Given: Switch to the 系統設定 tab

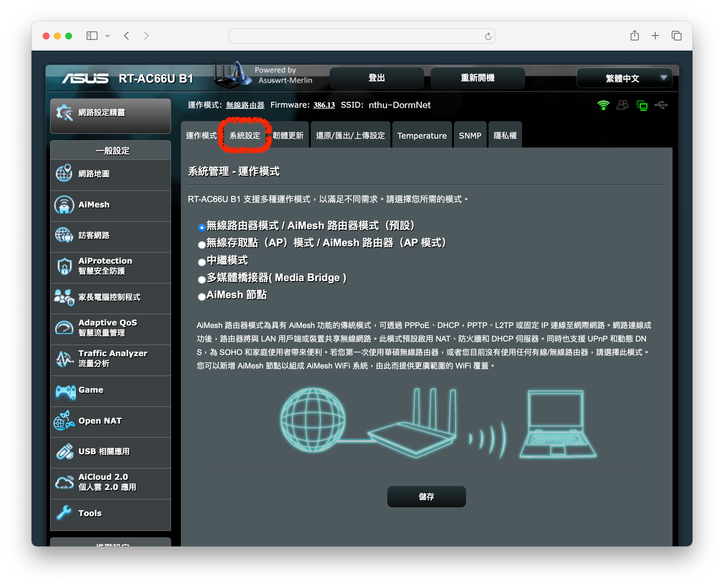Looking at the screenshot, I should (x=244, y=135).
